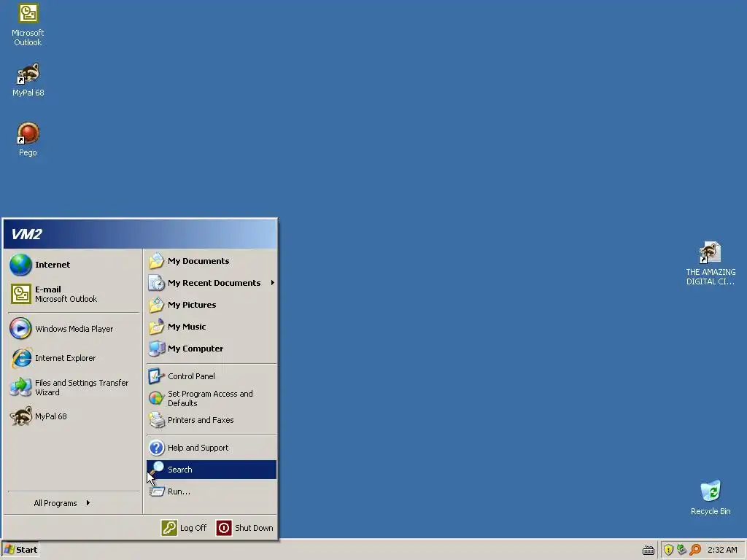Click the Internet globe icon in Start menu
The image size is (747, 560).
(x=20, y=265)
